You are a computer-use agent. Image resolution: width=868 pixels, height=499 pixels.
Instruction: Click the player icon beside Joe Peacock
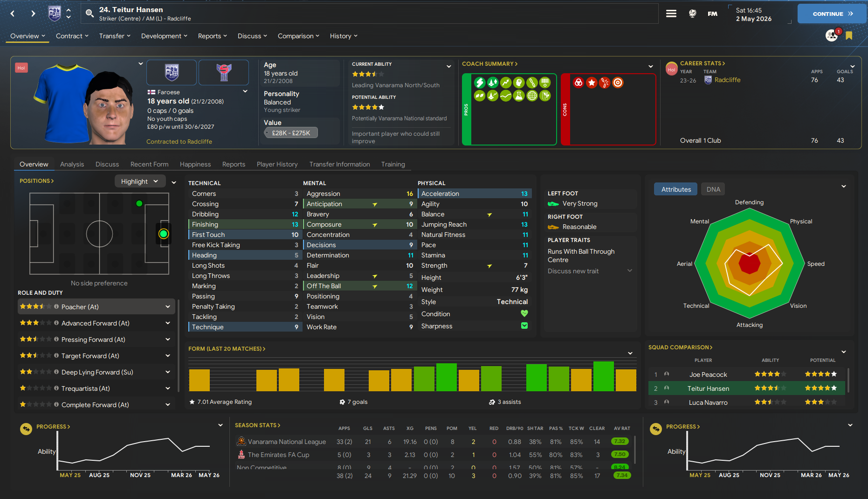click(667, 374)
